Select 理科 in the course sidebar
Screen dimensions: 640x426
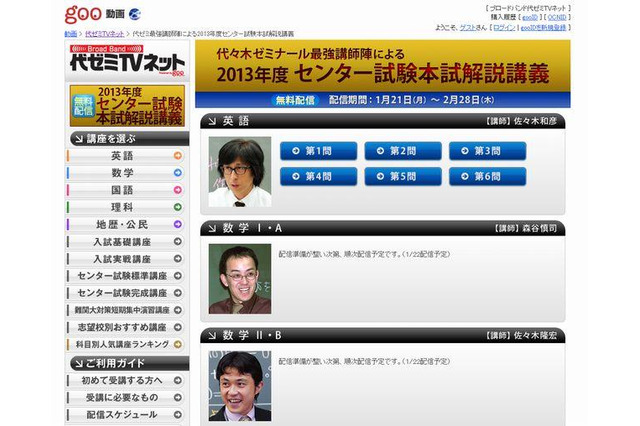pos(125,207)
